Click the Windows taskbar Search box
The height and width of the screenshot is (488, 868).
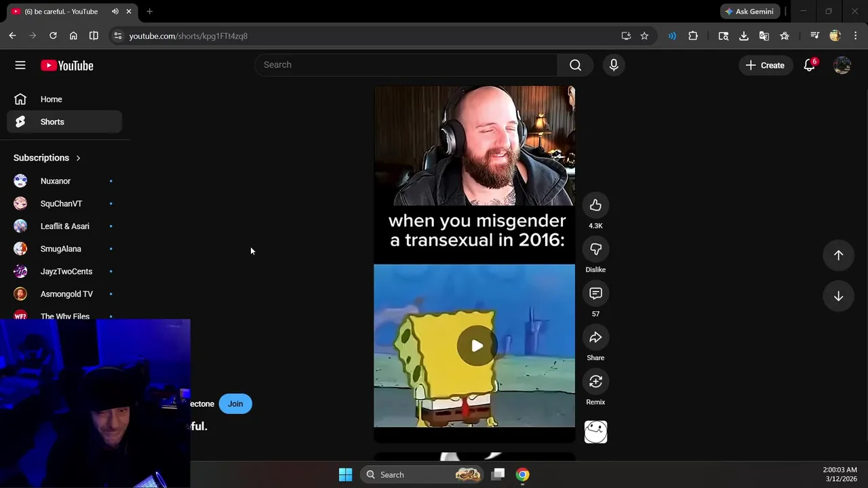(x=423, y=474)
